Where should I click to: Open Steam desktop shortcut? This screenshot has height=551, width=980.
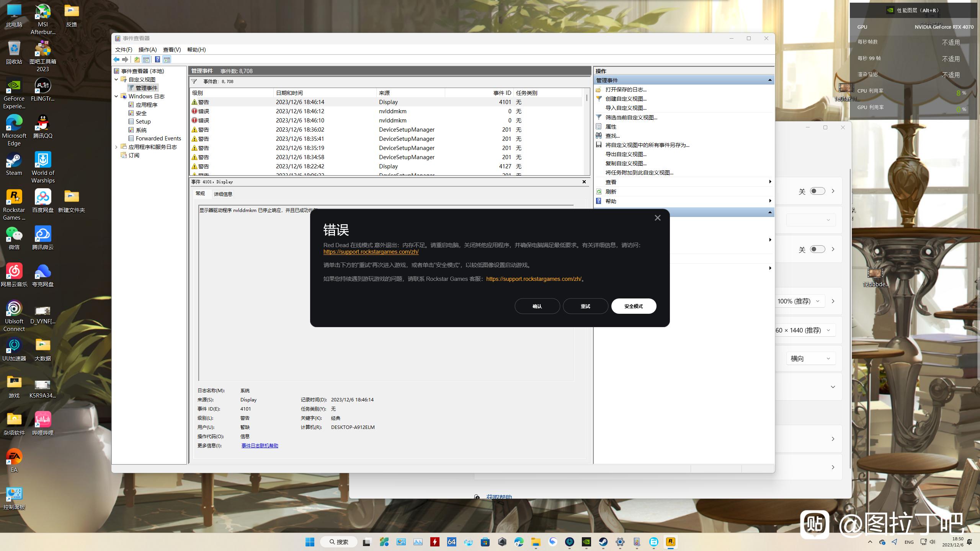tap(14, 165)
